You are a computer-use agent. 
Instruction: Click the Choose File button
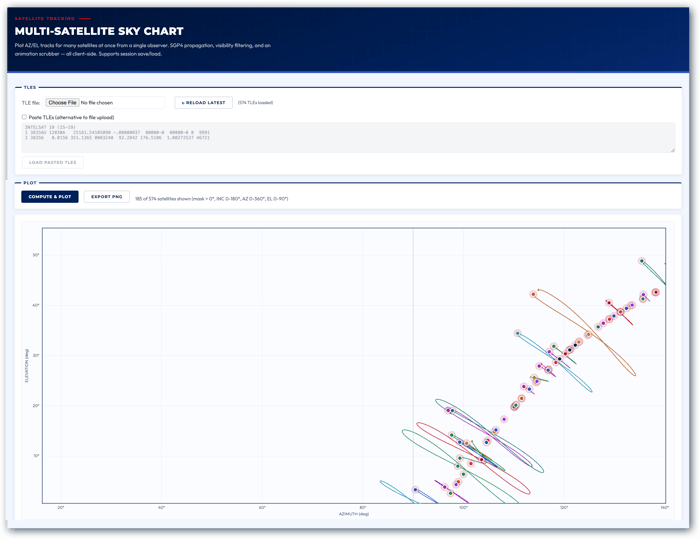tap(62, 103)
